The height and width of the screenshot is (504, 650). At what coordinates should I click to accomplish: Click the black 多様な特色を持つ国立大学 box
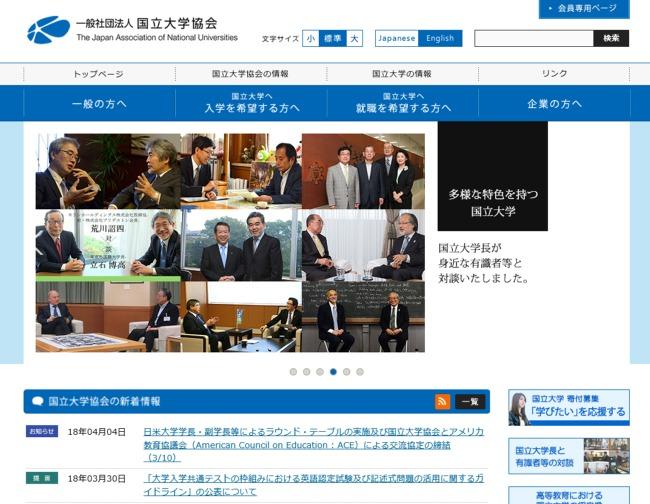(492, 176)
